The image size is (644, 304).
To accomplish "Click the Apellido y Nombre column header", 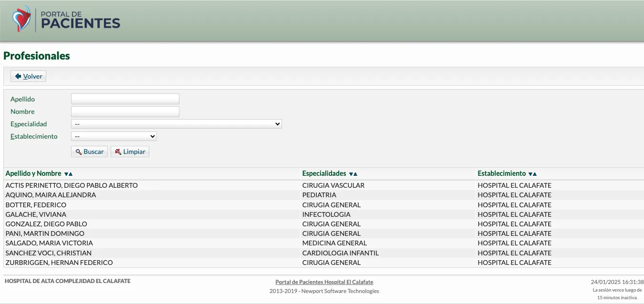I will tap(33, 173).
